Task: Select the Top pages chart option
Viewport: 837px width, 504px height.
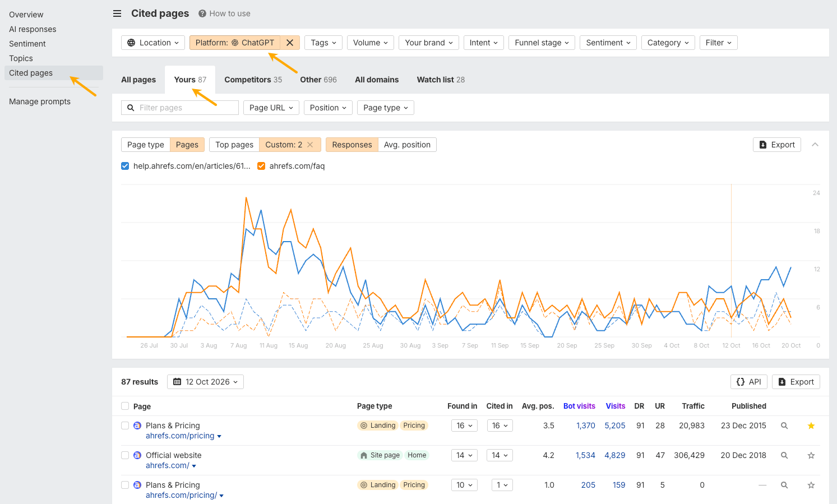Action: (234, 145)
